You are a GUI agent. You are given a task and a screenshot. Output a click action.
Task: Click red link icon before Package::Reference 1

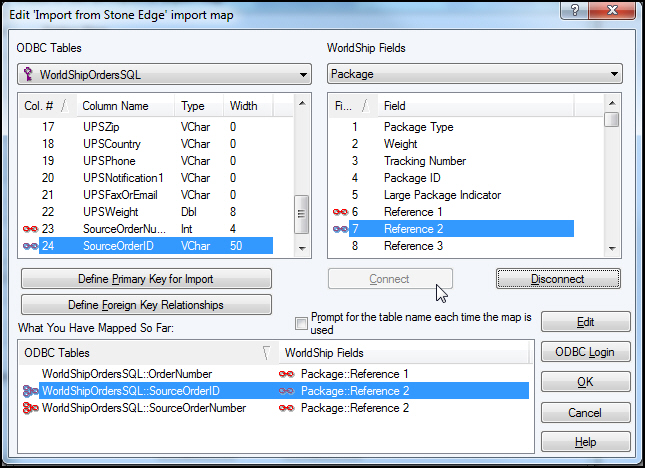tap(286, 374)
